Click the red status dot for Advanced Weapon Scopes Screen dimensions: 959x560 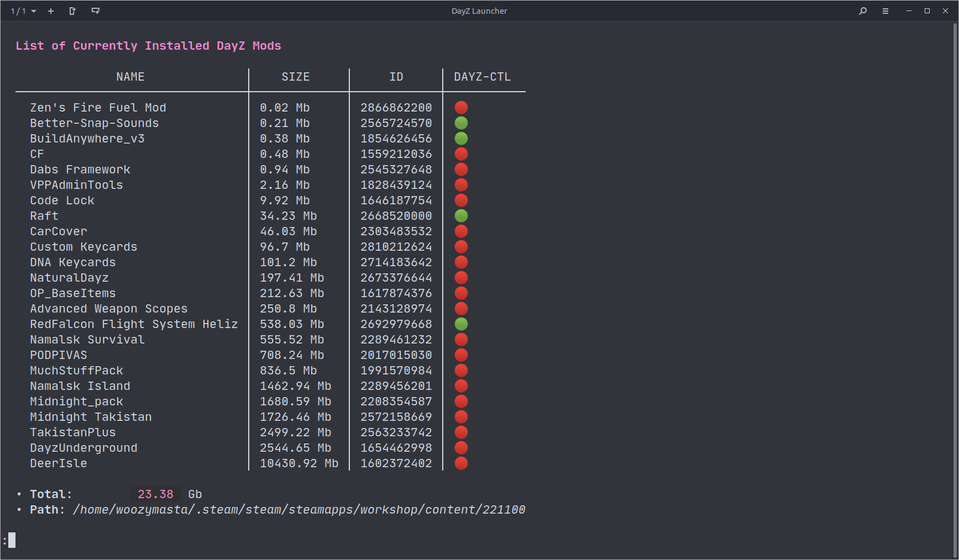click(x=461, y=309)
